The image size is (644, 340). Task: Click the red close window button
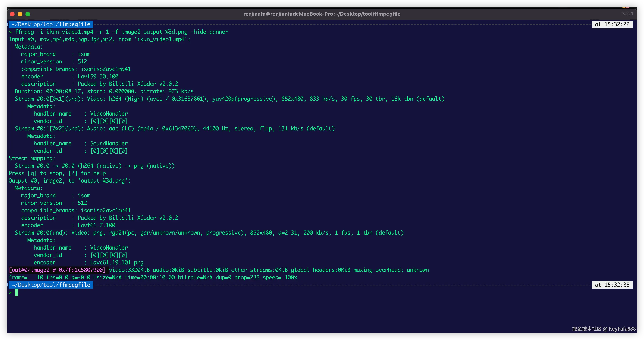12,14
